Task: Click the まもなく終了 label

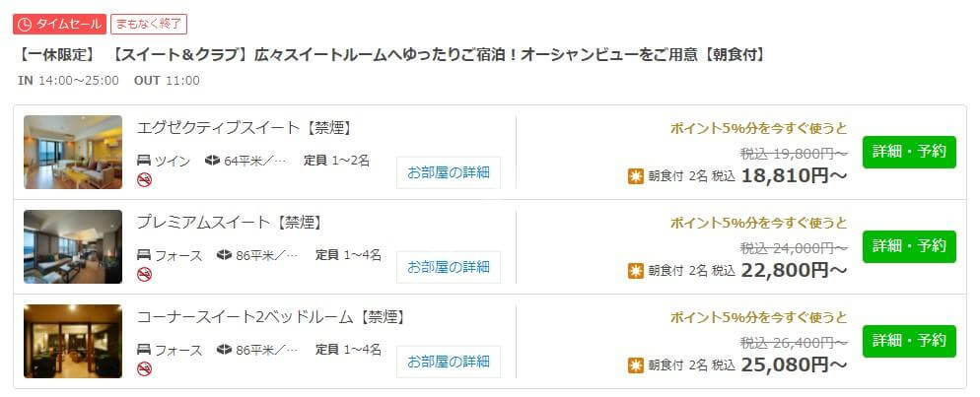Action: point(149,25)
